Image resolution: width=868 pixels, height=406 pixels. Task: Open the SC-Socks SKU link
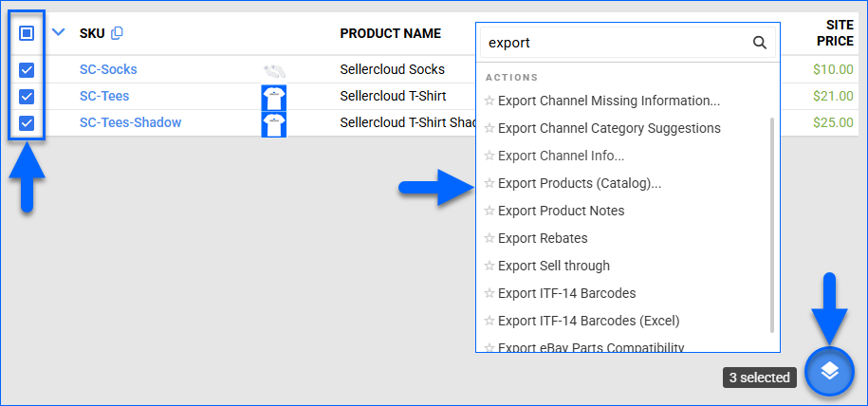(108, 69)
